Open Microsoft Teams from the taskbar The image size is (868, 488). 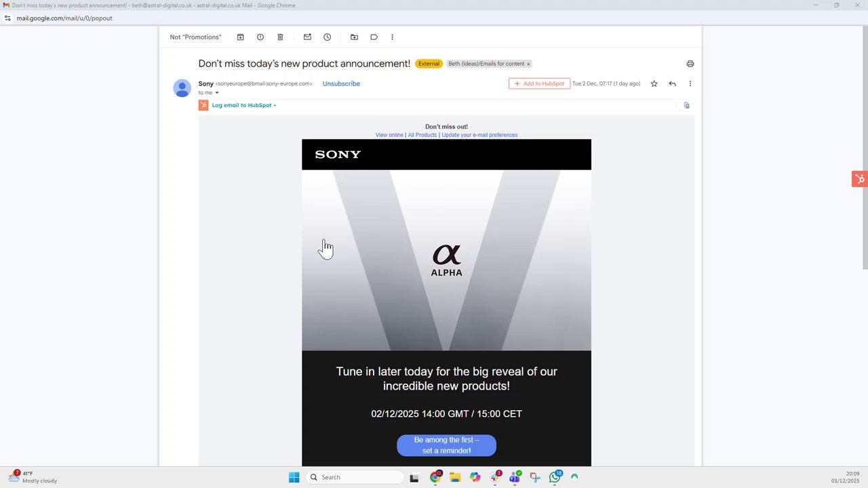pos(515,477)
